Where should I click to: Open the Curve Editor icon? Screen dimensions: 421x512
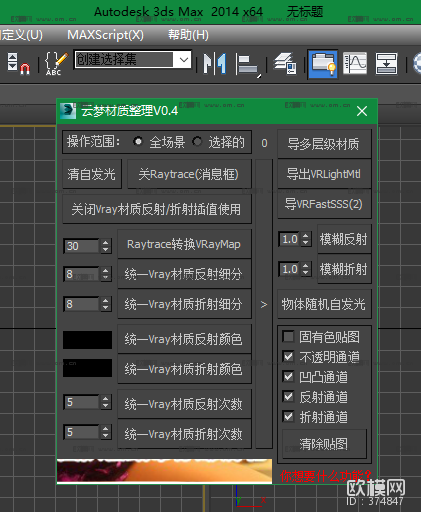(x=355, y=63)
